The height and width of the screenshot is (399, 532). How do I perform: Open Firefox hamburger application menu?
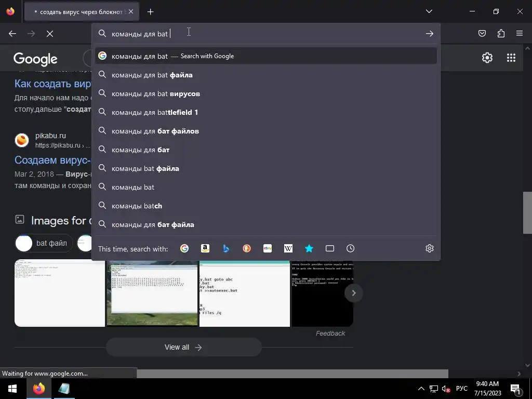pyautogui.click(x=520, y=33)
